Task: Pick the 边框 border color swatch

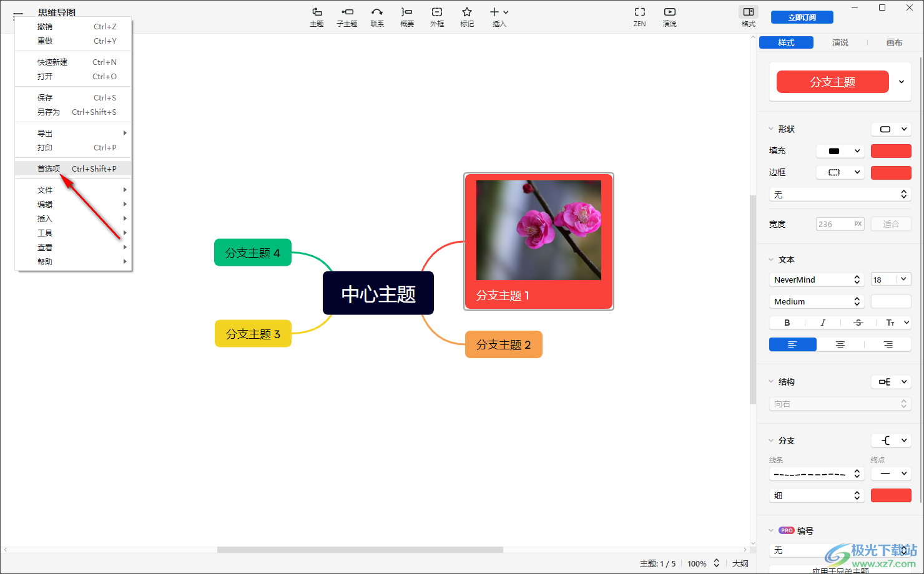Action: pyautogui.click(x=891, y=172)
